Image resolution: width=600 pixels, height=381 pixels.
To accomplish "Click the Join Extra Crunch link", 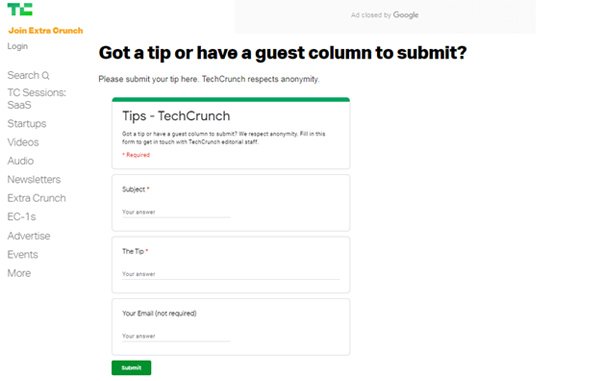I will tap(46, 31).
